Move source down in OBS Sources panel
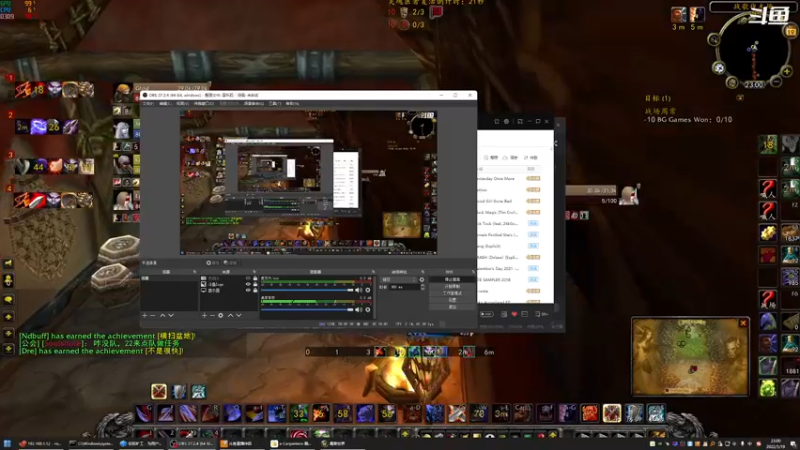Image resolution: width=800 pixels, height=450 pixels. [x=238, y=315]
